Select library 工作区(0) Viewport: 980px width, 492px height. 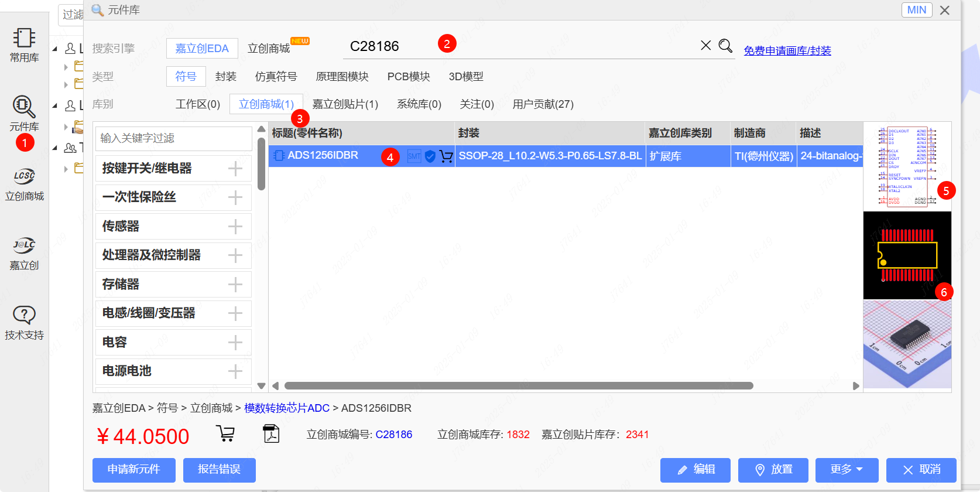click(198, 104)
